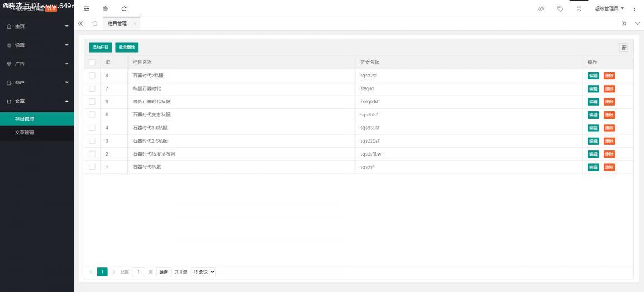
Task: Close the 栏目管理 tab
Action: (x=135, y=24)
